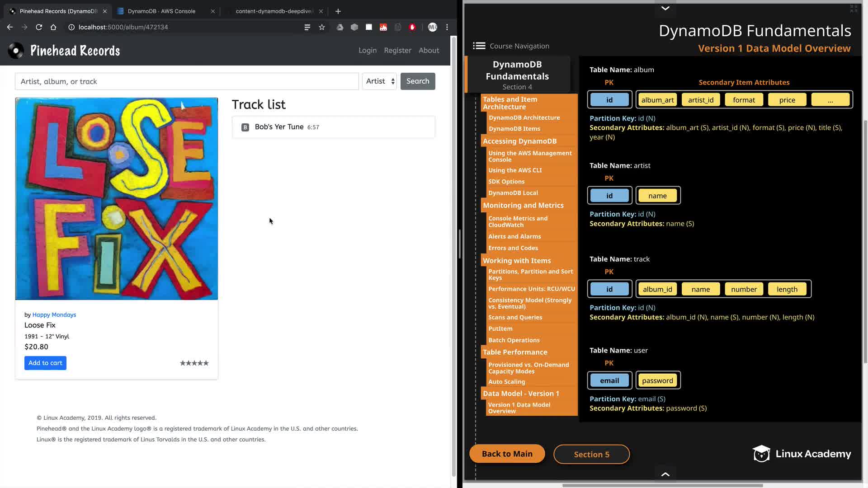Click the Add to cart button
The image size is (868, 488).
[x=45, y=363]
